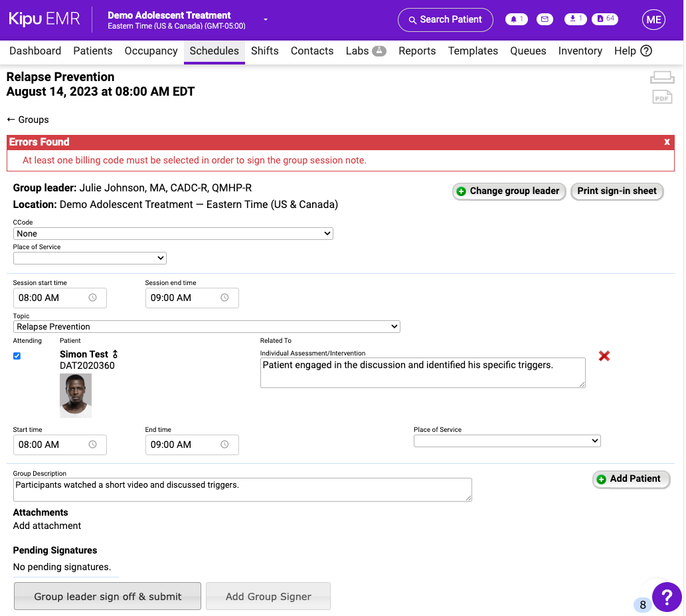Click clock icon in Session start time
This screenshot has height=616, width=686.
[93, 298]
